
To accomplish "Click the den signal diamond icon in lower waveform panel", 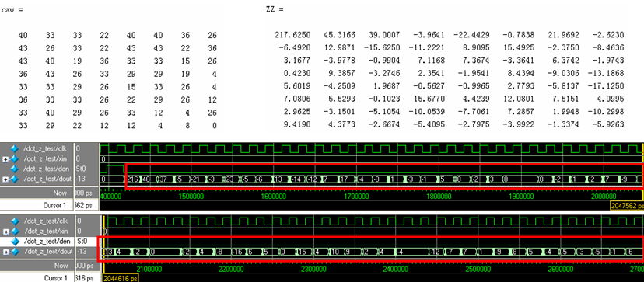I will click(15, 242).
